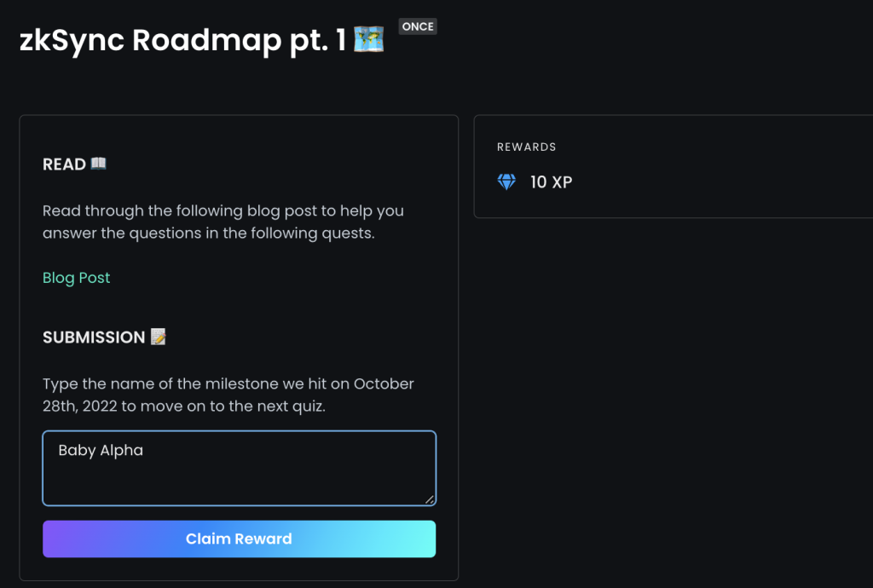
Task: Click the world map emoji beside the title
Action: (x=368, y=39)
